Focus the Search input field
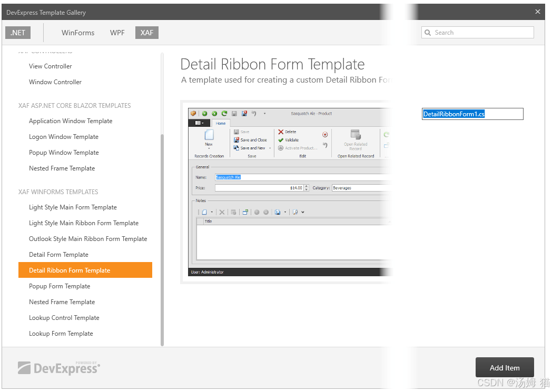Screen dimensions: 552x392 point(478,33)
